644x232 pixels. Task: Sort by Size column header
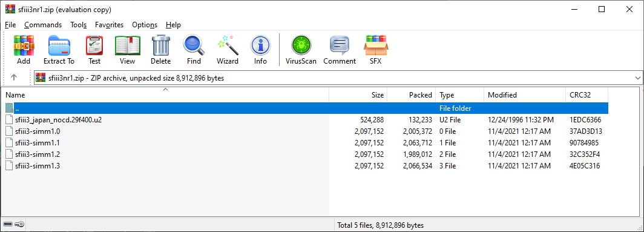[358, 95]
